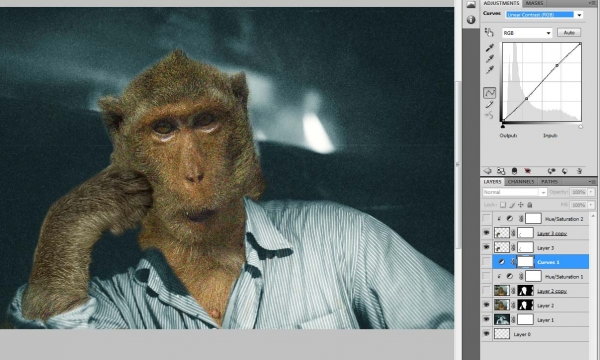Screen dimensions: 600x360
Task: Click the smooth curve values icon
Action: click(489, 115)
